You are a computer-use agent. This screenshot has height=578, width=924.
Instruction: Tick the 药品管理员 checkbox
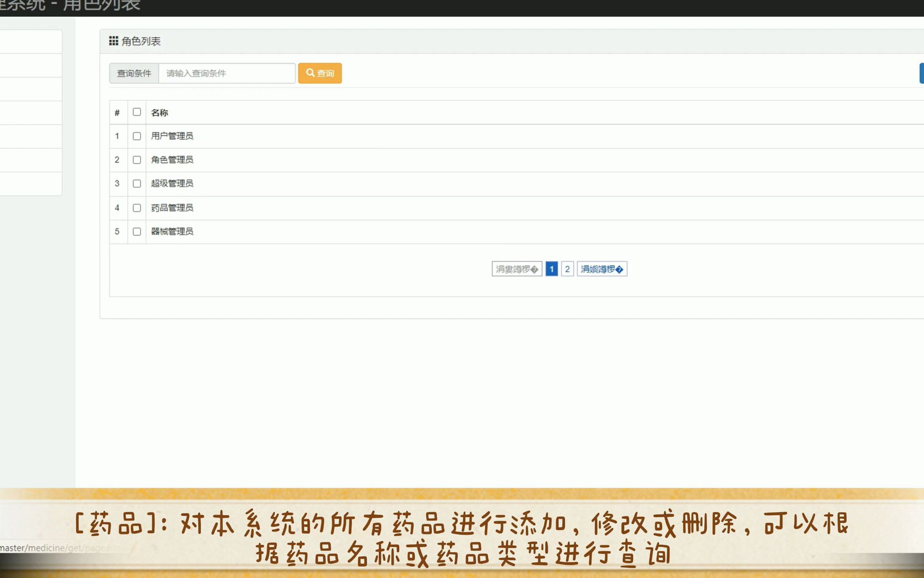137,208
